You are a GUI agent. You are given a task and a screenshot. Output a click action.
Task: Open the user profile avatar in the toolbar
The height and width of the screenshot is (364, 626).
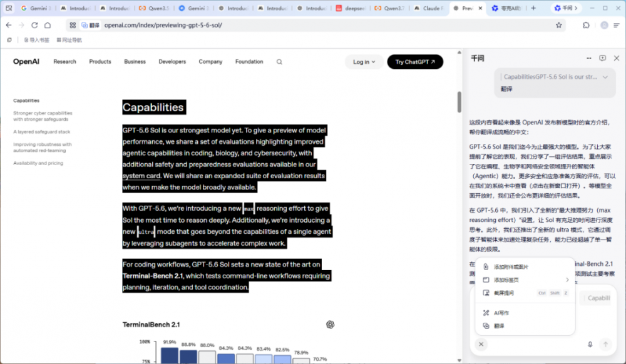605,25
